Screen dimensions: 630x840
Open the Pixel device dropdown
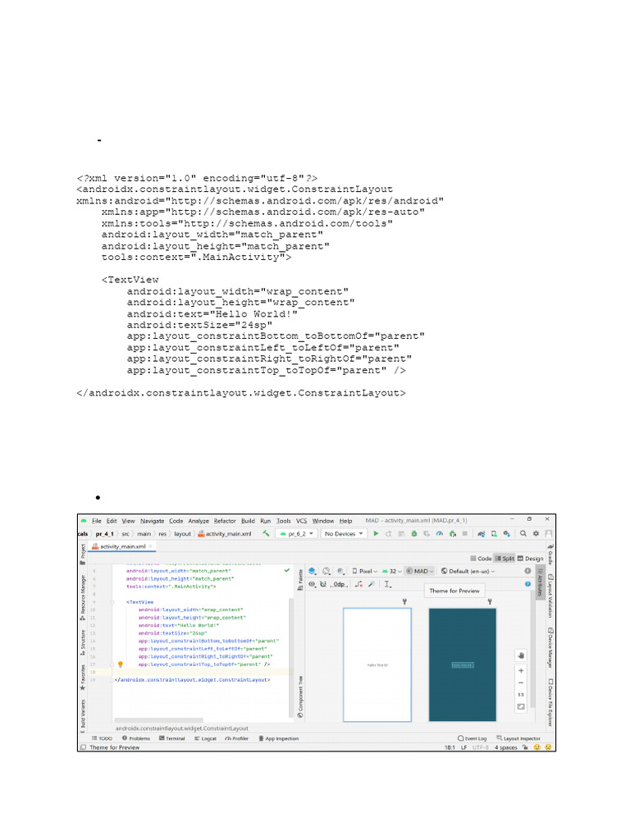coord(364,571)
